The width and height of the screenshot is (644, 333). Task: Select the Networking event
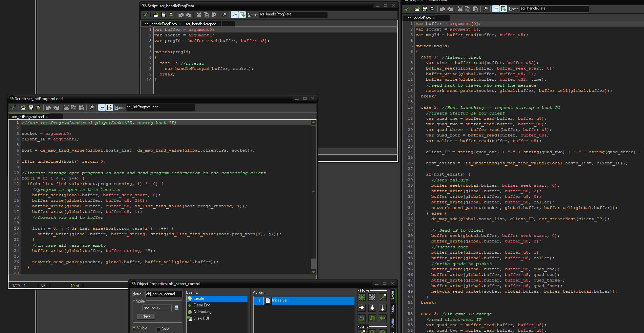202,312
